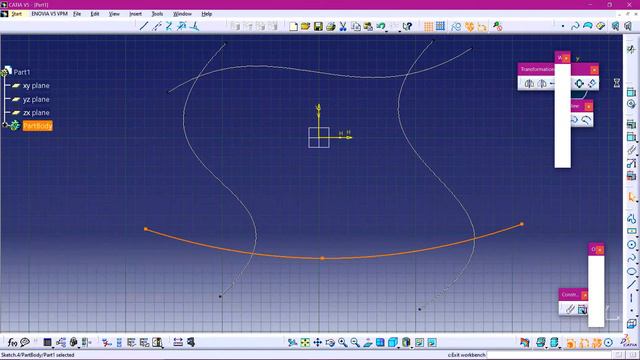Click the sketch origin axis box
The image size is (640, 360).
pos(319,138)
